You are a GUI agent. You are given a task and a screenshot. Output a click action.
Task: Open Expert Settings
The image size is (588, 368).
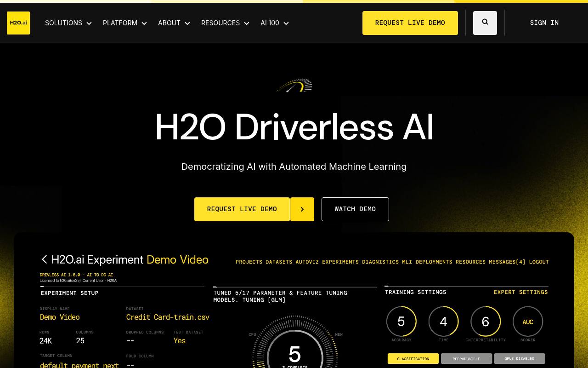pos(521,292)
